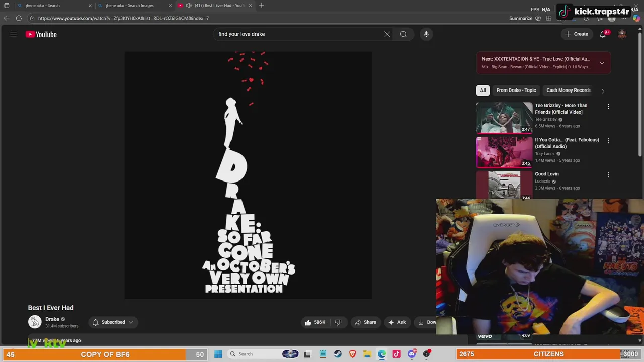This screenshot has height=362, width=644.
Task: Click the magnifier search button
Action: point(404,34)
